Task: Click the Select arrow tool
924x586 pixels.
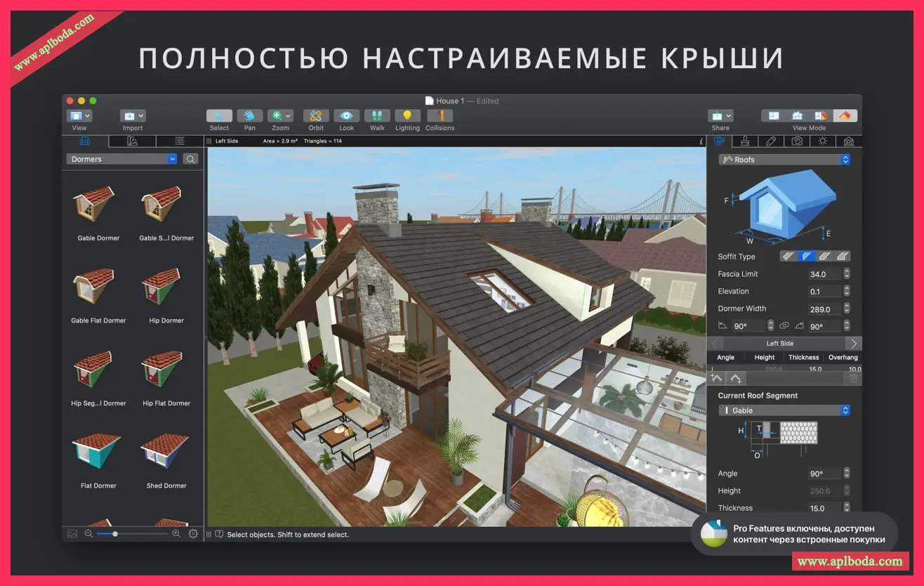Action: [219, 116]
